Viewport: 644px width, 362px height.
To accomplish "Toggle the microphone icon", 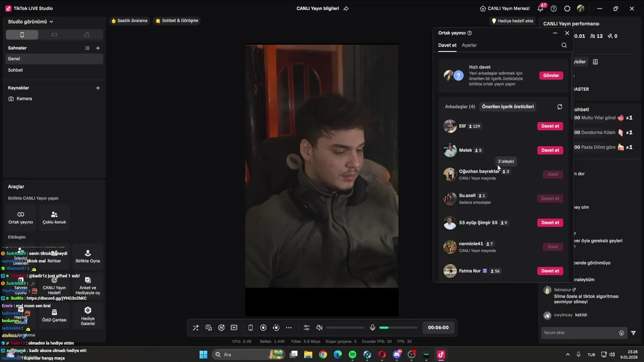I will [x=372, y=328].
